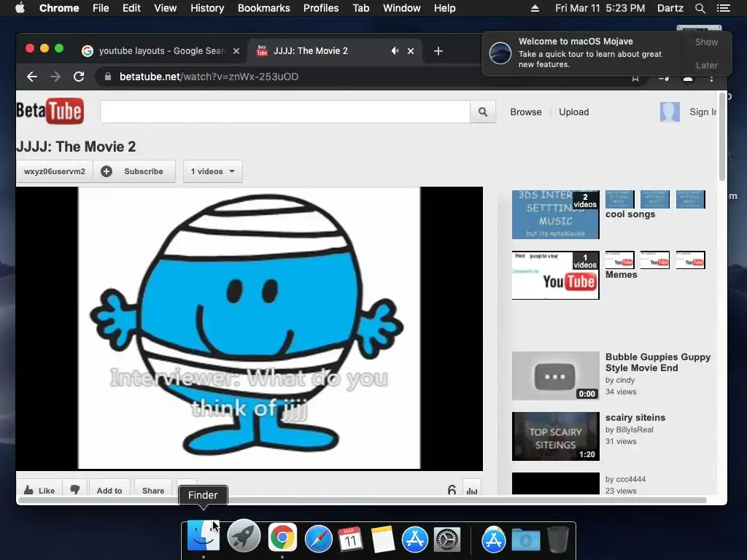Open a new Chrome tab

tap(438, 51)
